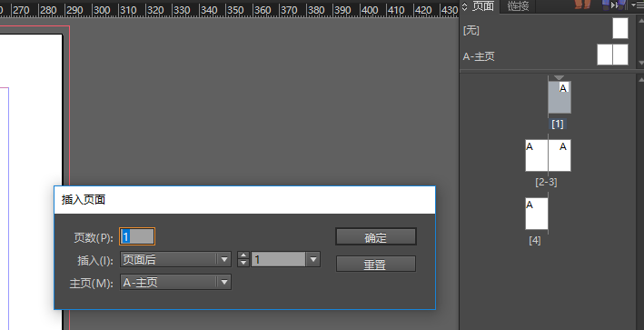Screen dimensions: 644x330
Task: Click the A-主页 left master page thumbnail
Action: (x=605, y=55)
